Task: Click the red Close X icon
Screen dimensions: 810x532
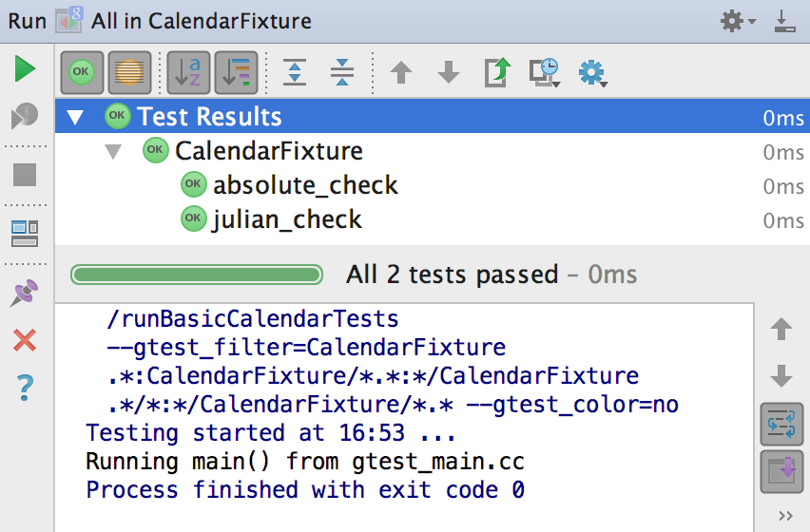Action: 25,340
